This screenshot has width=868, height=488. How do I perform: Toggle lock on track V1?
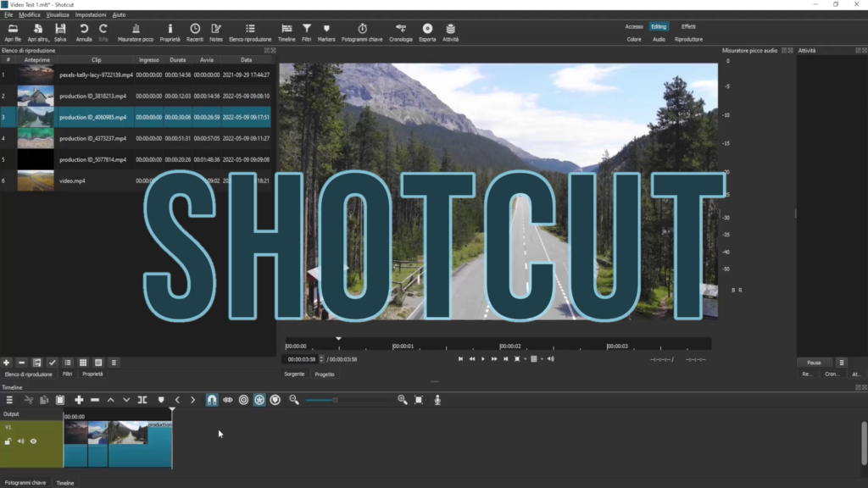tap(8, 441)
